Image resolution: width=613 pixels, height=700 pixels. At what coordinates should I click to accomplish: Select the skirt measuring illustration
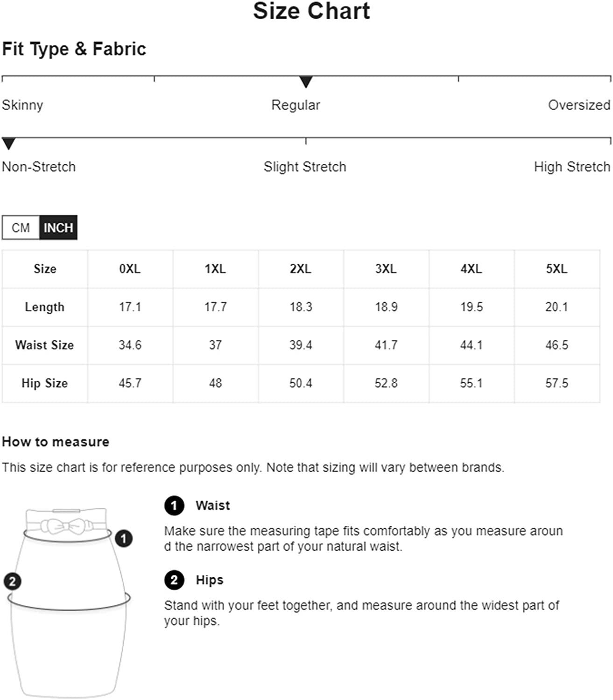(68, 602)
